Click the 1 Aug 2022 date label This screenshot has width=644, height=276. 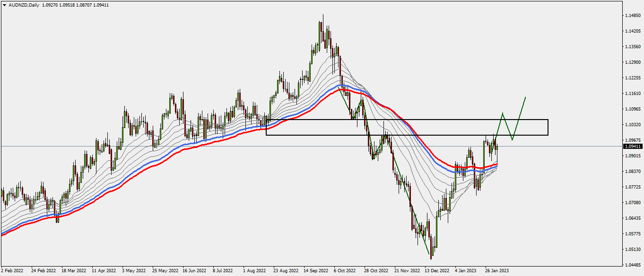coord(254,271)
